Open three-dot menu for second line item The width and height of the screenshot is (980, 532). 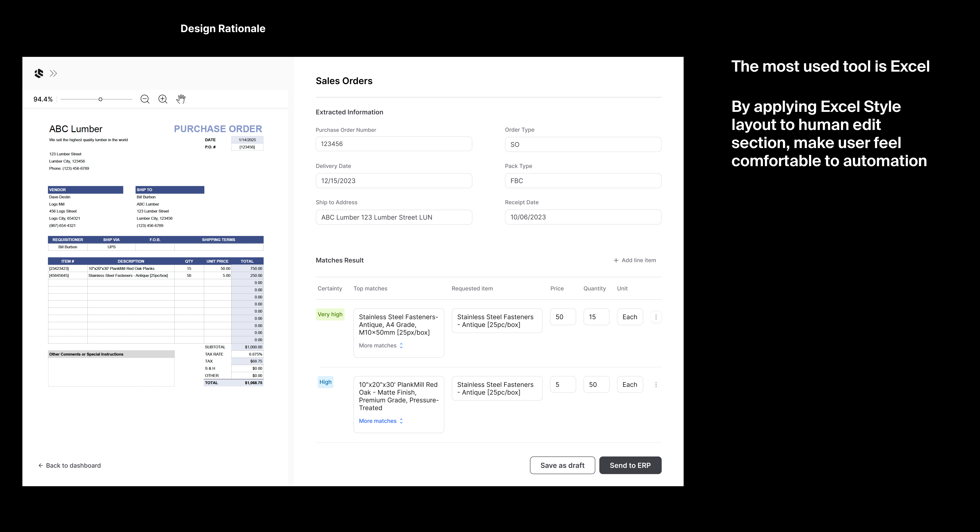(656, 385)
